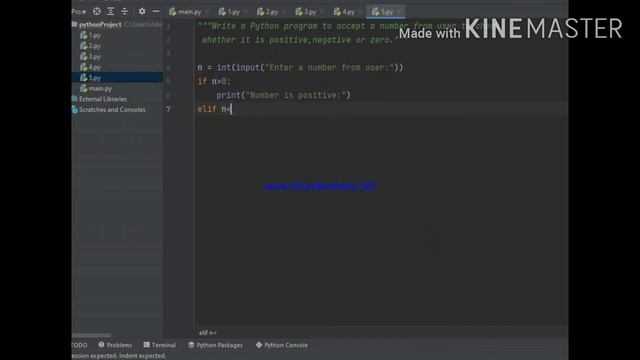This screenshot has width=640, height=360.
Task: Open Project panel settings gear
Action: point(142,11)
